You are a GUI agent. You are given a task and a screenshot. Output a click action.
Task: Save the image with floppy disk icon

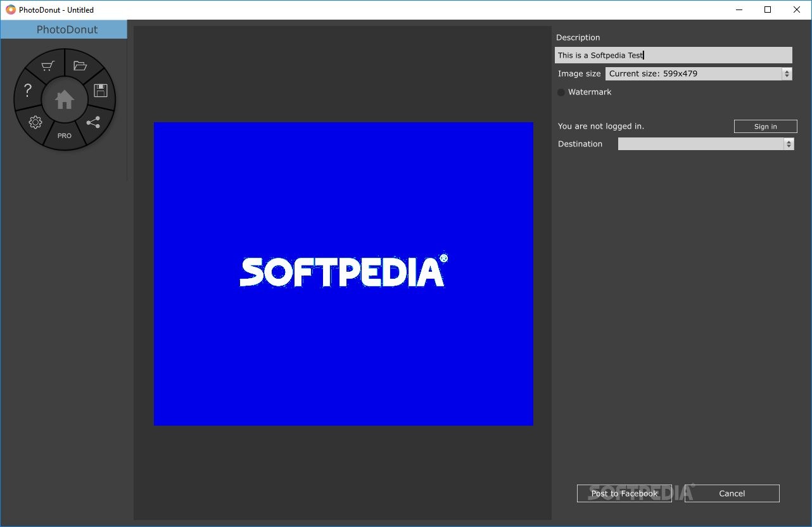pos(100,90)
